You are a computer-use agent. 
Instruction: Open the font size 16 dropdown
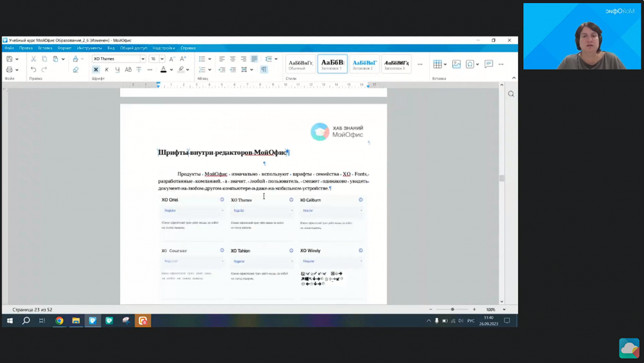coord(162,59)
